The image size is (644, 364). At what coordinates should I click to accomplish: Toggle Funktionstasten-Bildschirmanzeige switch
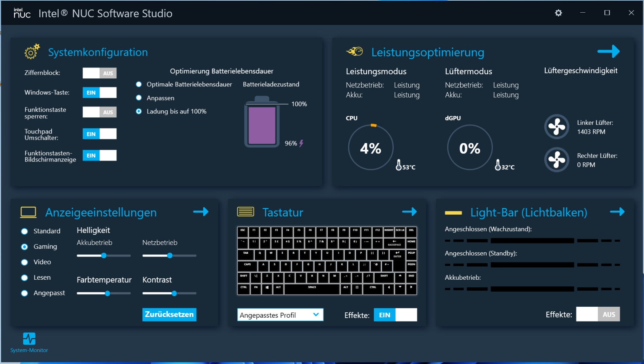[100, 155]
